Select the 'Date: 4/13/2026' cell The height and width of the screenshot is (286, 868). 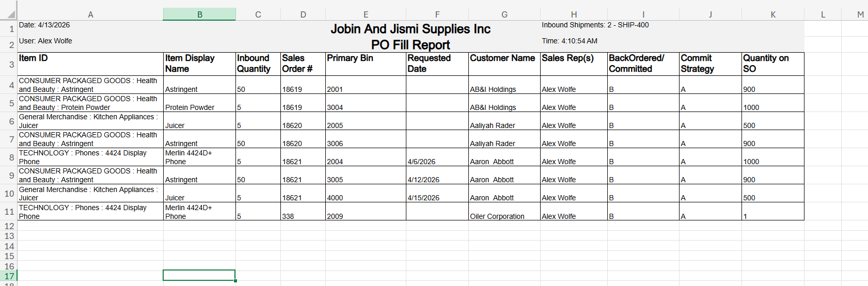pyautogui.click(x=44, y=25)
